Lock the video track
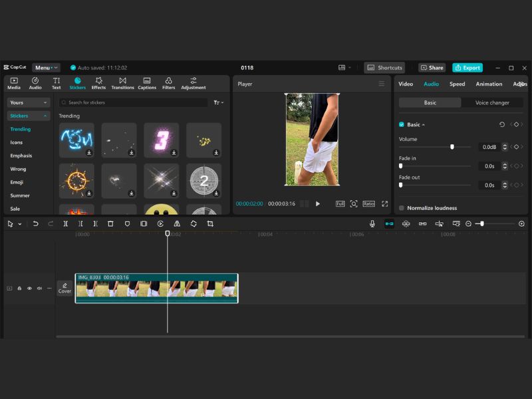The width and height of the screenshot is (532, 399). [19, 288]
